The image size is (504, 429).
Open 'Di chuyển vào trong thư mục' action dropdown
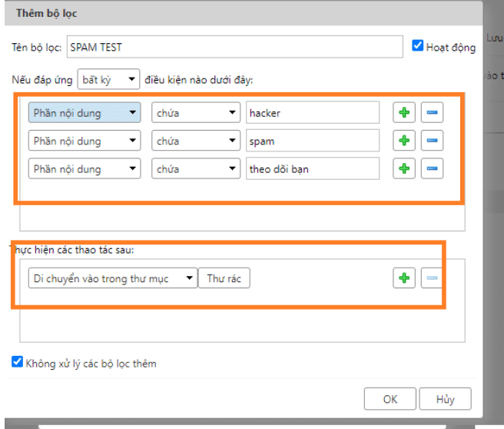coord(113,278)
